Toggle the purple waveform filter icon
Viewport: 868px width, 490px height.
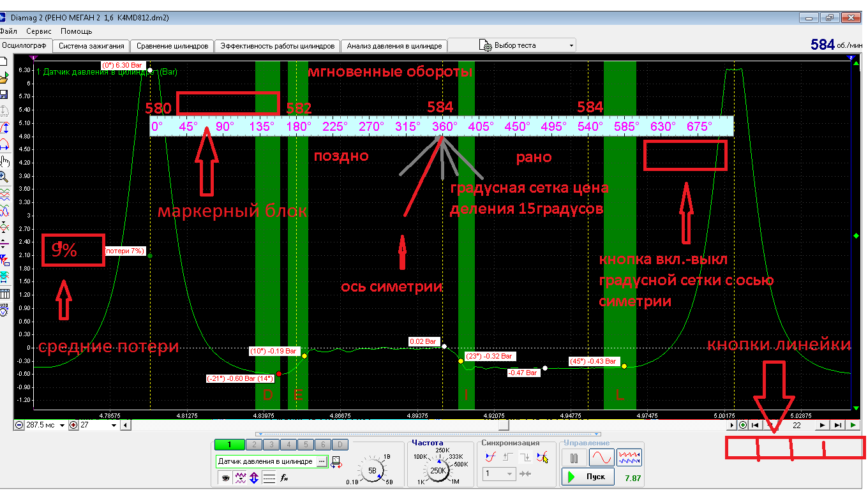click(x=240, y=478)
